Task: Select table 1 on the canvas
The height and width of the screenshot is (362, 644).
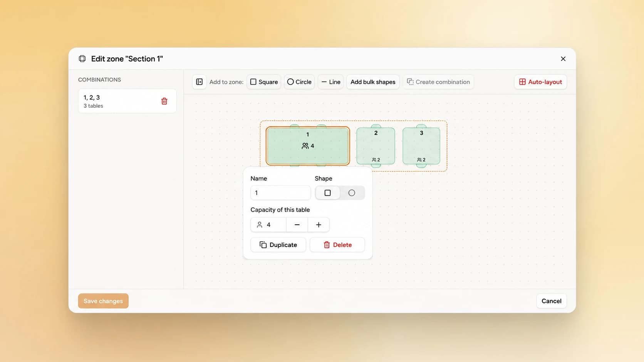Action: click(308, 146)
